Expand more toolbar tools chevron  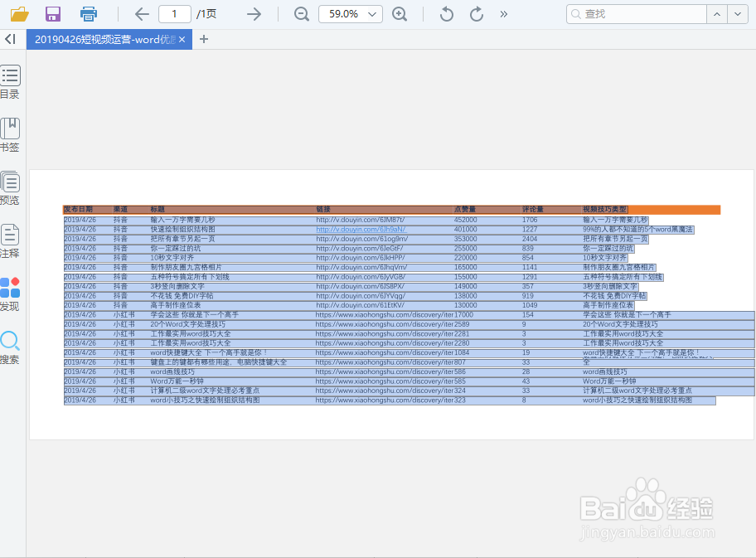[x=504, y=14]
